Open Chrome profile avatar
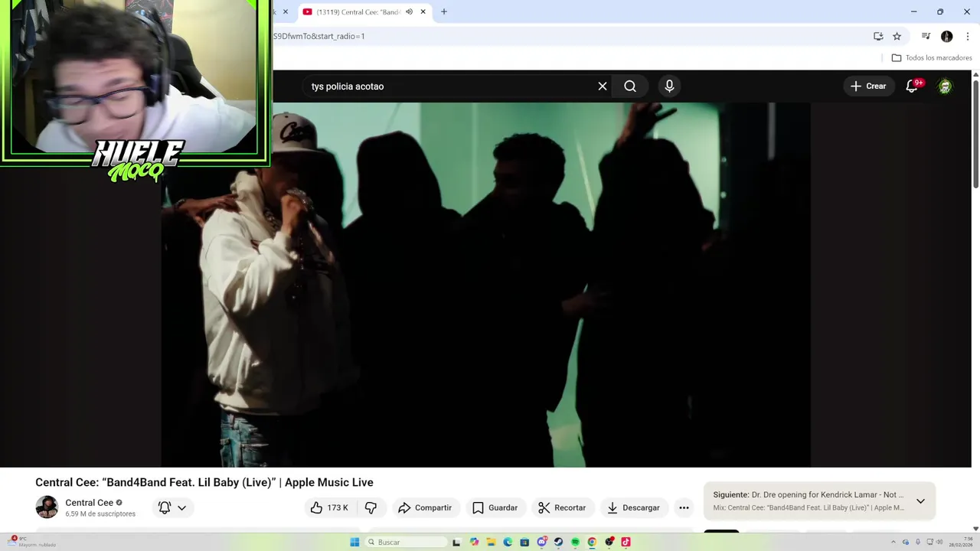 (x=946, y=36)
